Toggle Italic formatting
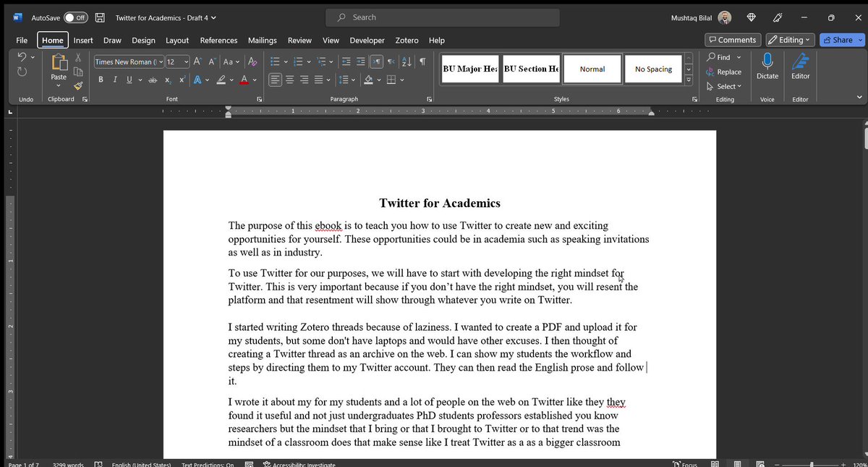This screenshot has height=467, width=868. coord(115,80)
